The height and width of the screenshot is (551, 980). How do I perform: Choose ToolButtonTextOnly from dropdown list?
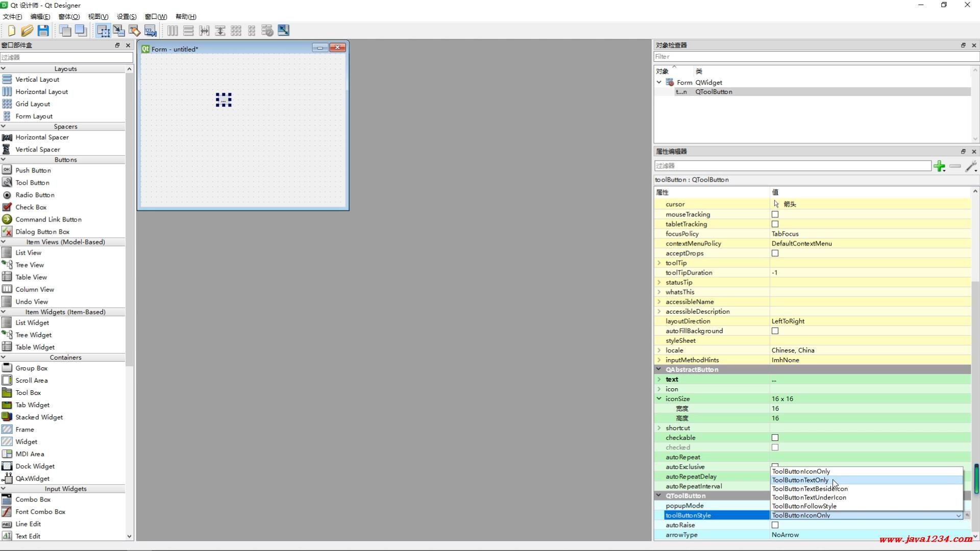[x=800, y=480]
